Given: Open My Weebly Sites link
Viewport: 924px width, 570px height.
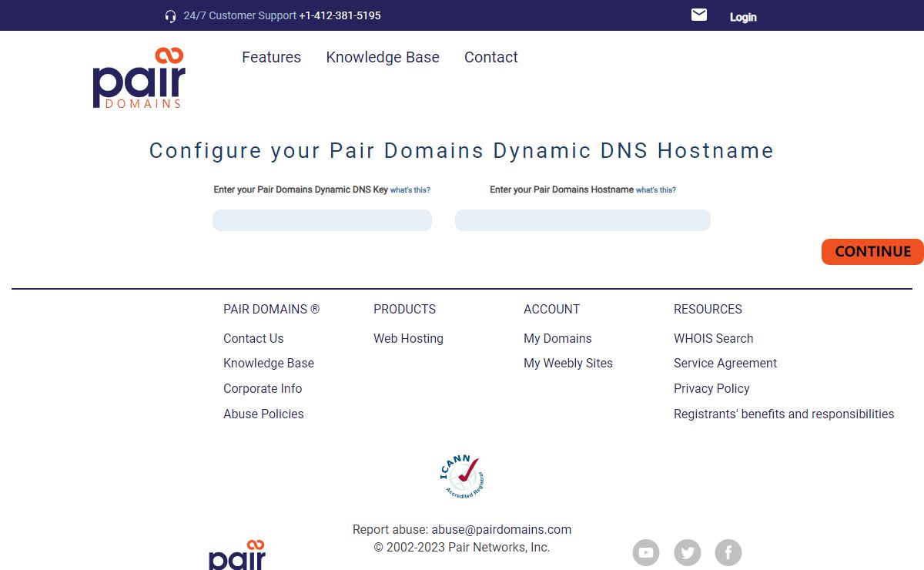Looking at the screenshot, I should (x=568, y=363).
